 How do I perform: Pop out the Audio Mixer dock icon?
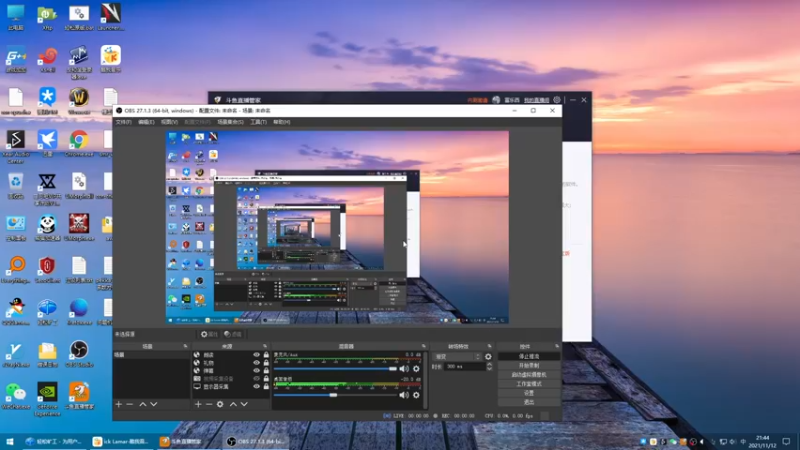[423, 346]
